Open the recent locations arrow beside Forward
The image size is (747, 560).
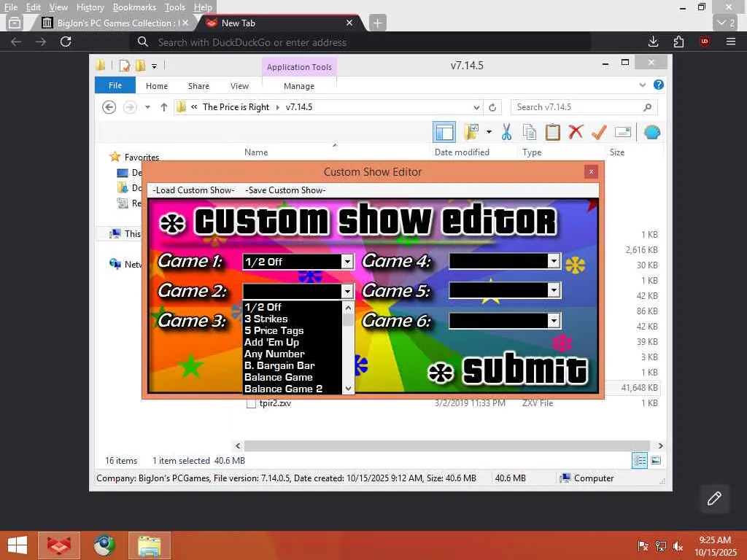click(147, 107)
